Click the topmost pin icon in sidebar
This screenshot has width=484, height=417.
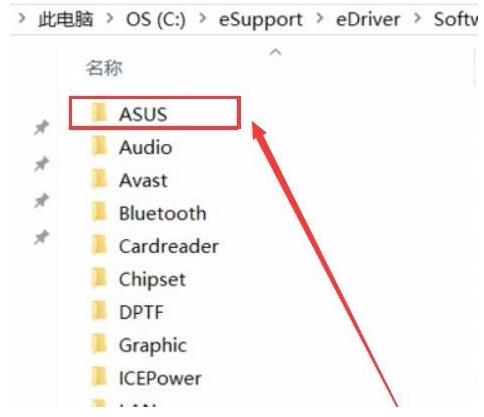(41, 127)
